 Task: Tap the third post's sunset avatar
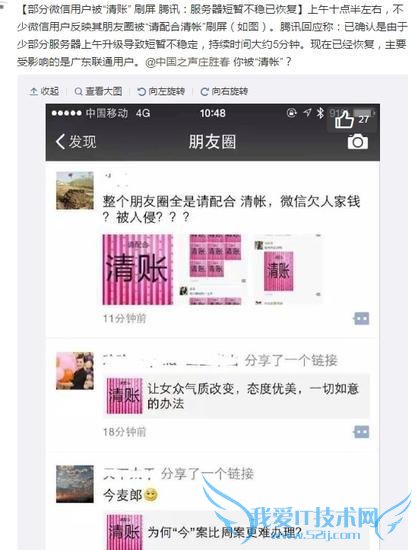(75, 484)
